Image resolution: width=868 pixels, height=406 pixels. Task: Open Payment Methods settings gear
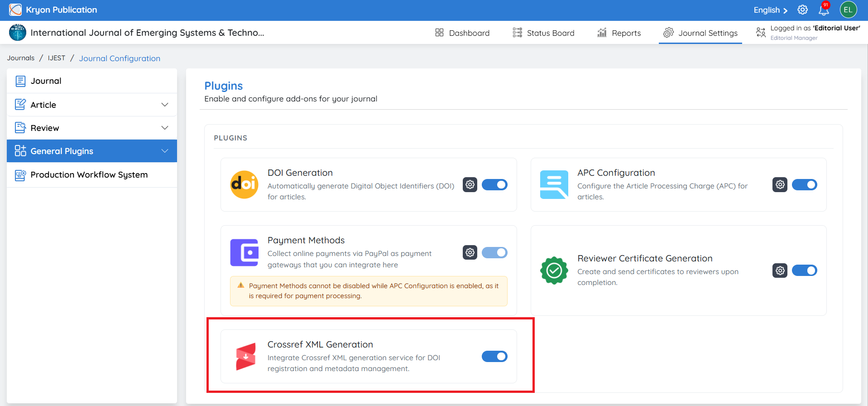[x=470, y=252]
